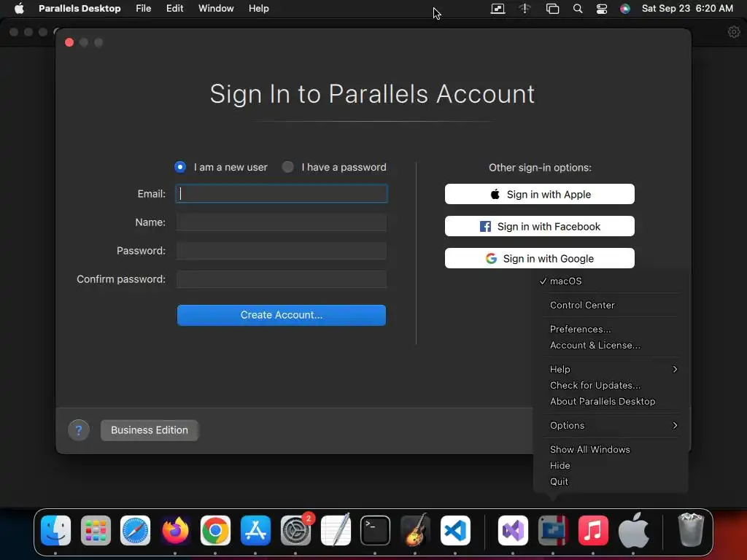Open Launchpad in the dock
This screenshot has height=560, width=747.
(96, 530)
